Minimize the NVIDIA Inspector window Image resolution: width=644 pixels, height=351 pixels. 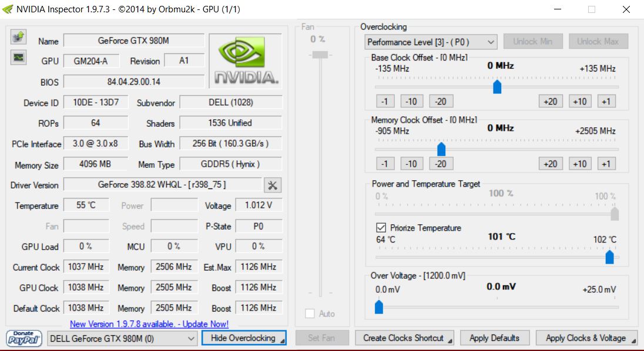coord(558,9)
